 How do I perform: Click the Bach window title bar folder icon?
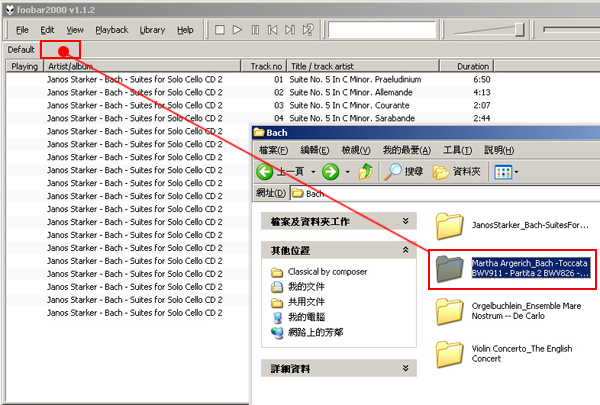(259, 132)
